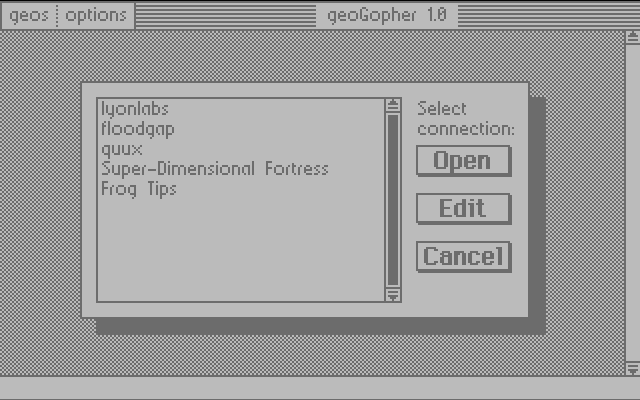Click the bottom status bar area

pos(320,388)
